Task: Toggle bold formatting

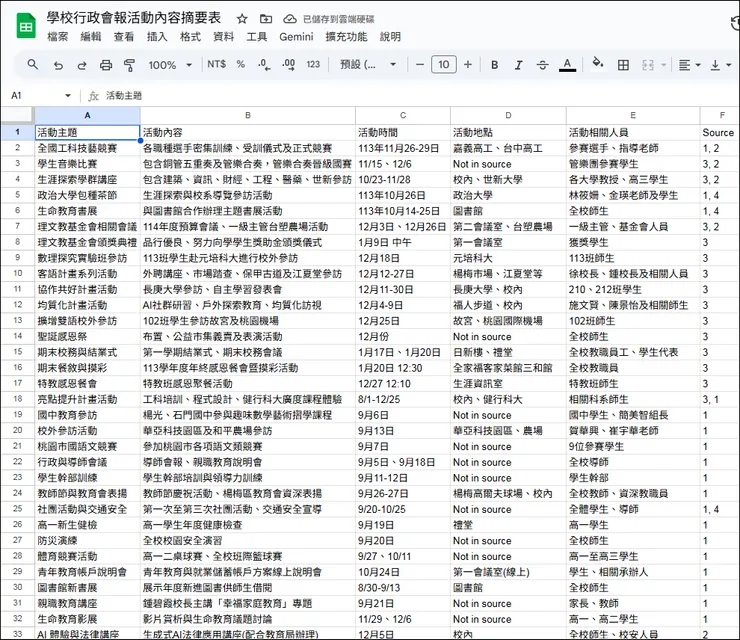Action: 495,65
